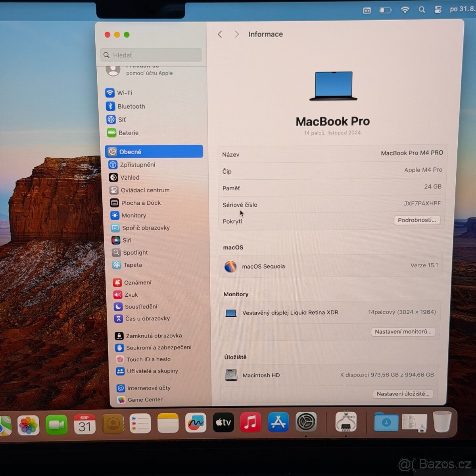Open App Store from the Dock
This screenshot has height=476, width=476.
[278, 422]
